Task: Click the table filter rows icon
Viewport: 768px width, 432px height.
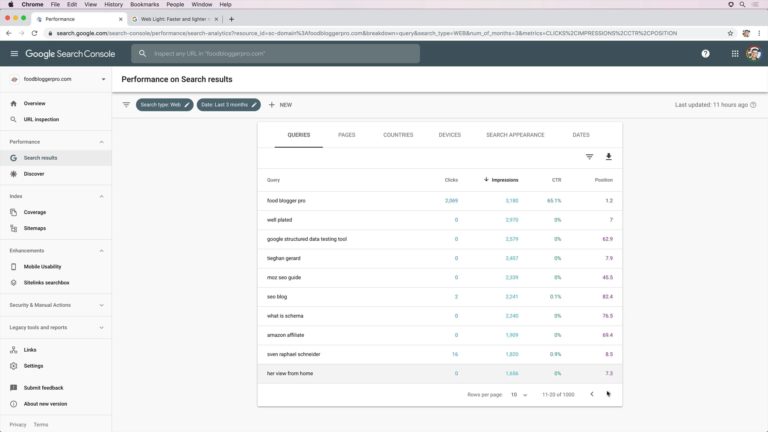Action: click(589, 157)
